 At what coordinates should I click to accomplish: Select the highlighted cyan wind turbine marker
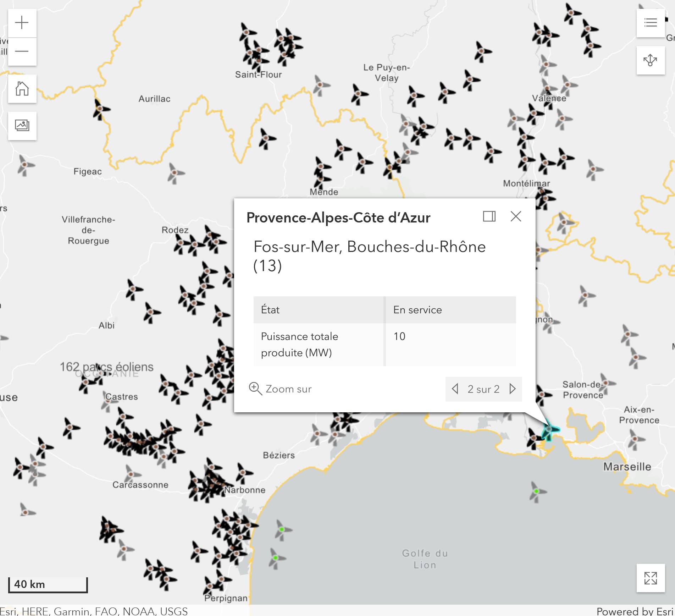(x=549, y=430)
